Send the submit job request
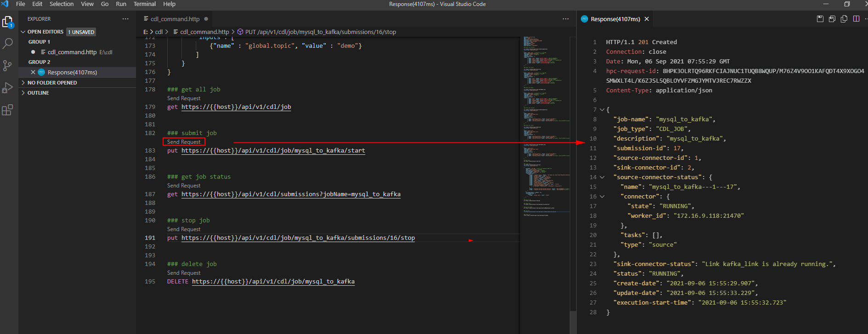Image resolution: width=868 pixels, height=334 pixels. [184, 142]
